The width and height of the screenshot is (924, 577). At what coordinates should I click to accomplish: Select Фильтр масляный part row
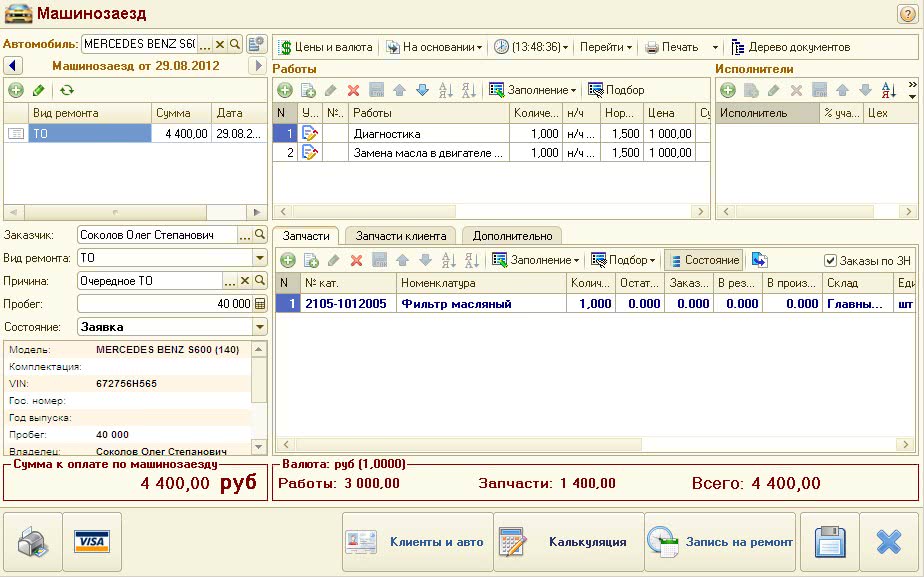[x=595, y=304]
